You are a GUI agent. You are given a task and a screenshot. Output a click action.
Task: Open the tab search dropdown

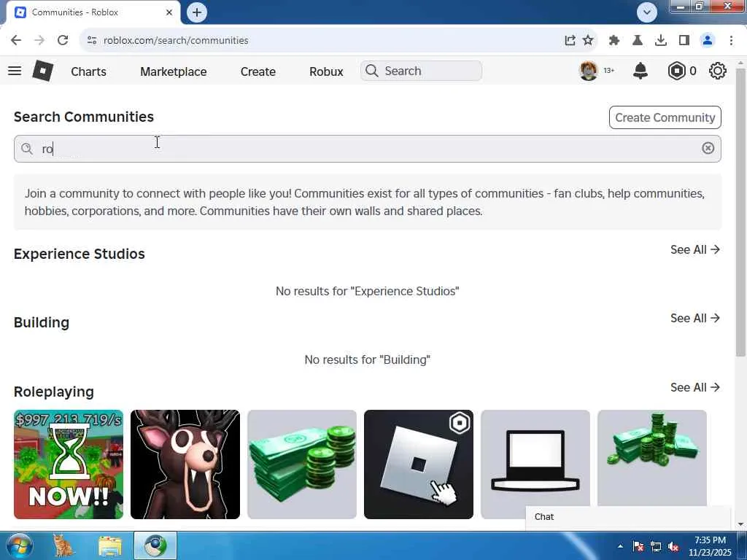tap(647, 12)
